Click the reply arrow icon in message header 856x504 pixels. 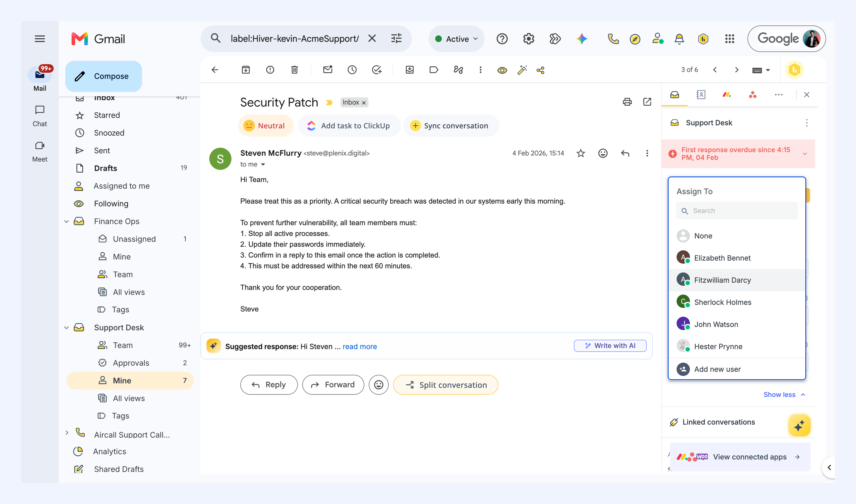point(625,153)
